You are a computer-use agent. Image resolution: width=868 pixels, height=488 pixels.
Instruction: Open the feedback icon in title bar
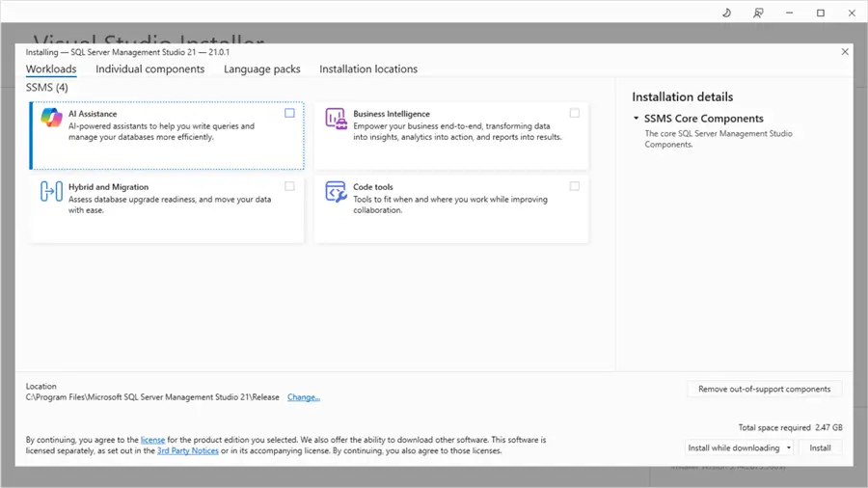coord(758,13)
